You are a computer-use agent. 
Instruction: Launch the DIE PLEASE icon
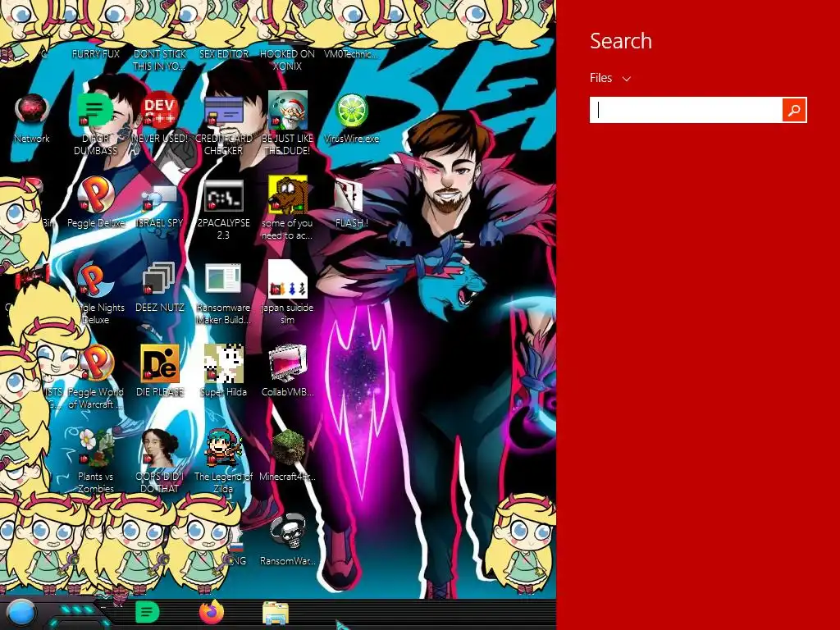pos(159,363)
